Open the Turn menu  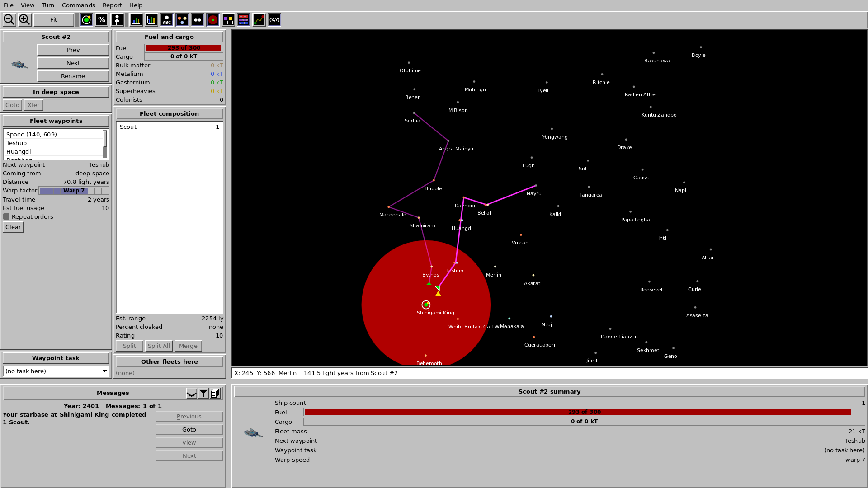click(48, 5)
